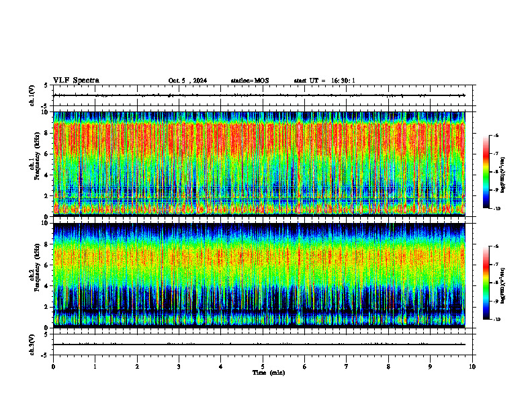Click the ch.1 spectrogram plot

[x=259, y=164]
